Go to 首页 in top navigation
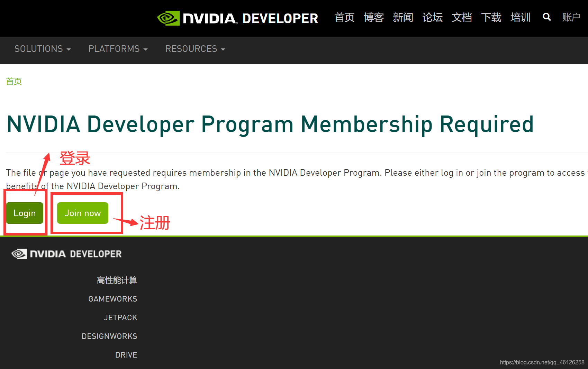The height and width of the screenshot is (369, 588). pyautogui.click(x=344, y=17)
